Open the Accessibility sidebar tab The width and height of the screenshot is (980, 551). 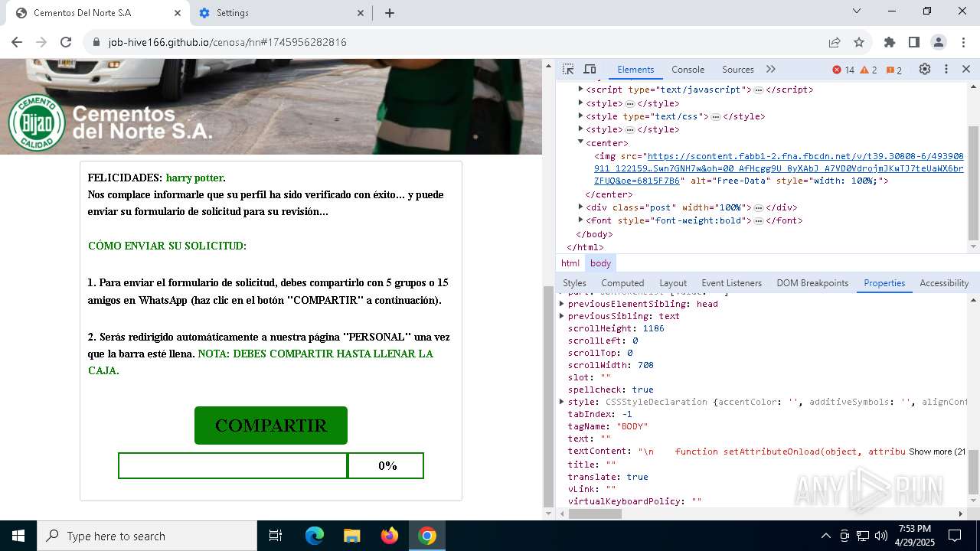944,283
